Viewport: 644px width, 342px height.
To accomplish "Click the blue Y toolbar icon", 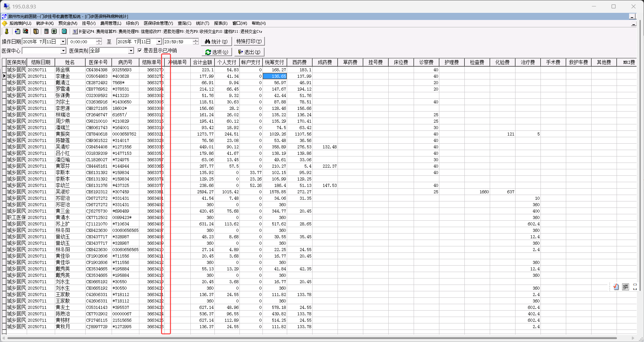I will 75,31.
